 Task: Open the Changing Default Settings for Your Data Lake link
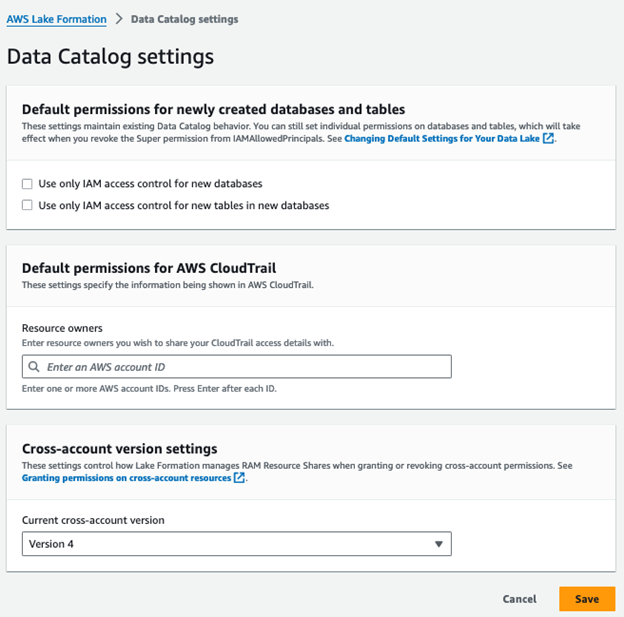coord(442,139)
